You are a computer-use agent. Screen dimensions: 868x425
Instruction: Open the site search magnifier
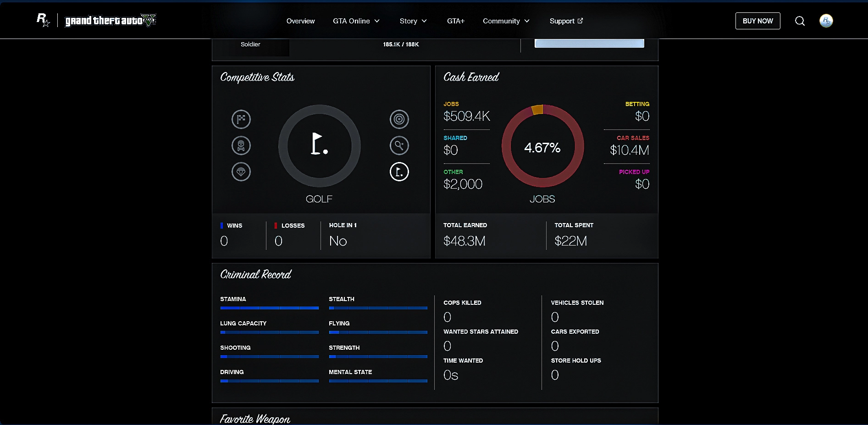click(x=800, y=21)
